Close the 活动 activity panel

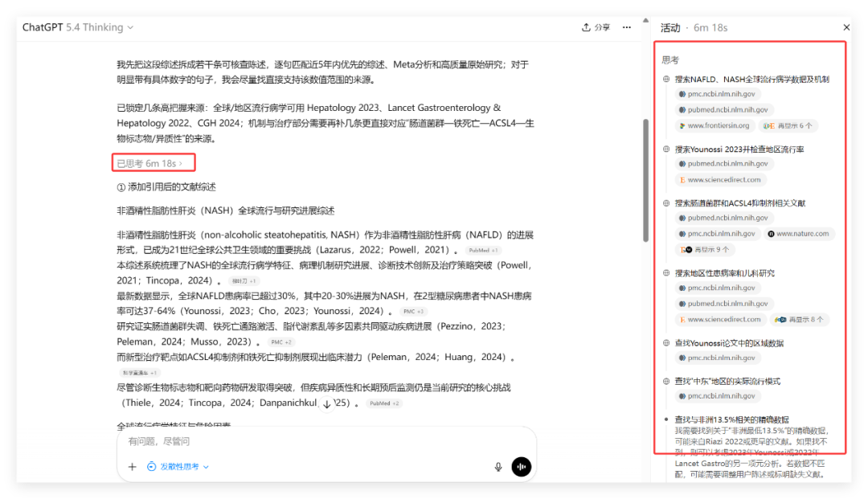(846, 27)
